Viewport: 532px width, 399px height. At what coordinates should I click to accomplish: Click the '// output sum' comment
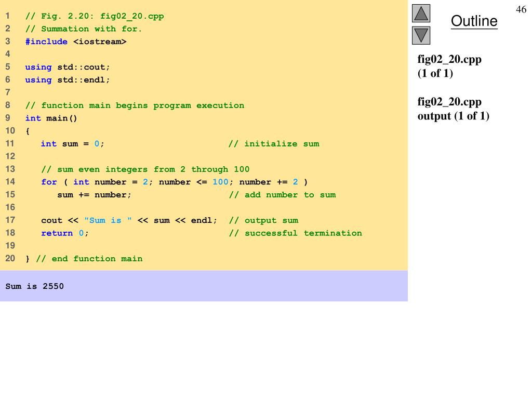pyautogui.click(x=263, y=220)
